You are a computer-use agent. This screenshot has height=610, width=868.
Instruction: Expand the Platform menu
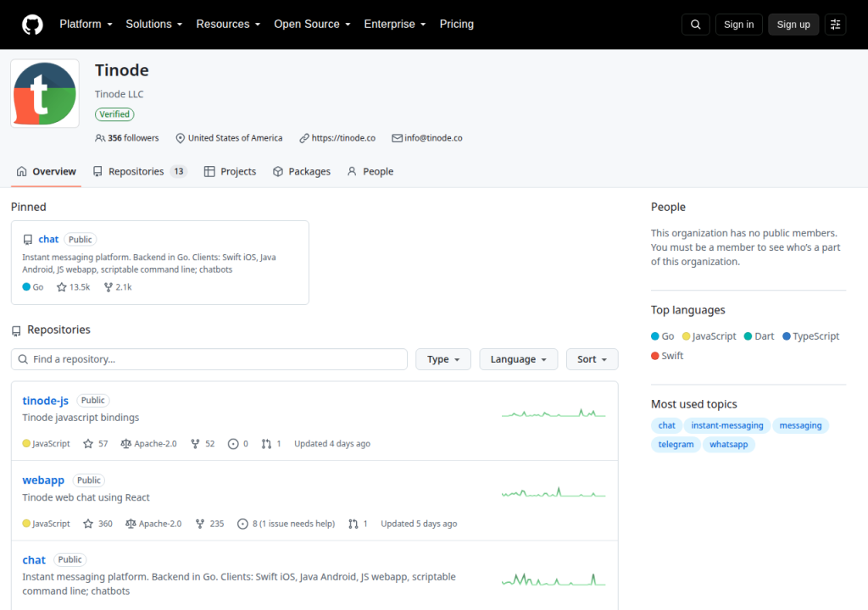tap(86, 25)
